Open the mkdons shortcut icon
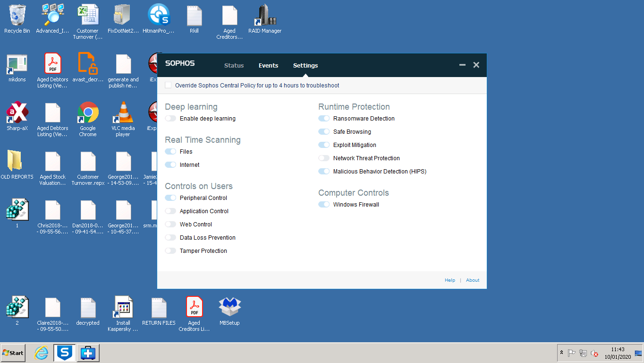The image size is (644, 363). tap(17, 64)
